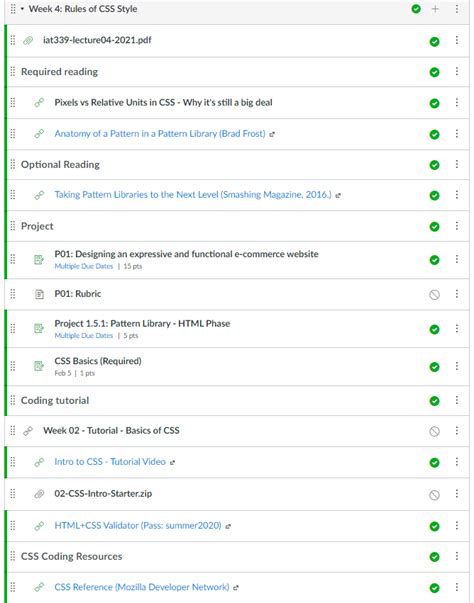Publish Week 02 - Tutorial - Basics of CSS
The height and width of the screenshot is (603, 474).
[434, 431]
